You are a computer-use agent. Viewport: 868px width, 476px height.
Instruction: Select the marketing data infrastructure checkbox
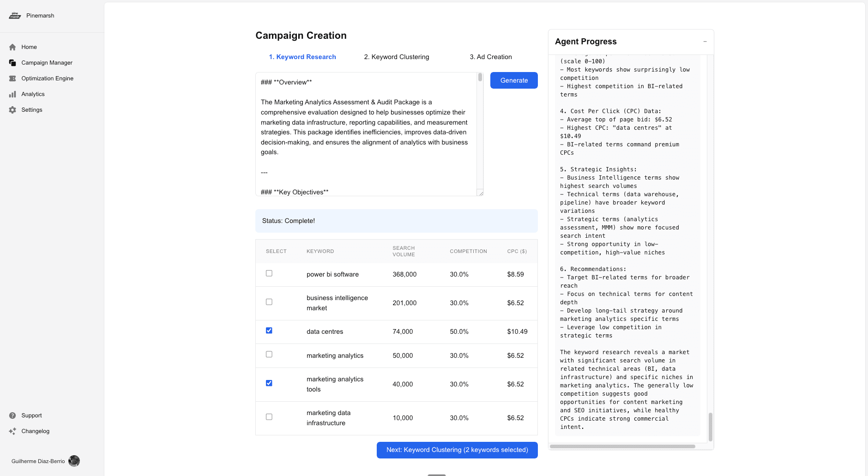269,417
